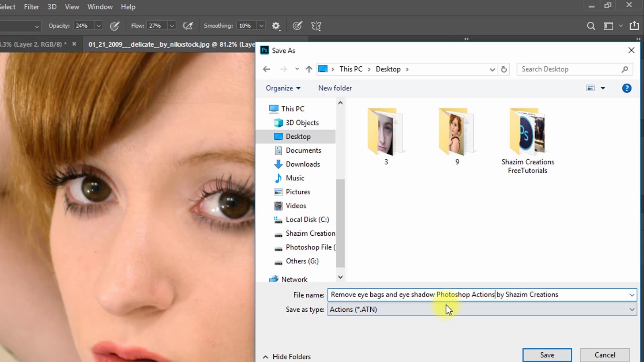Toggle pressure for opacity icon
The width and height of the screenshot is (644, 362).
pos(115,26)
